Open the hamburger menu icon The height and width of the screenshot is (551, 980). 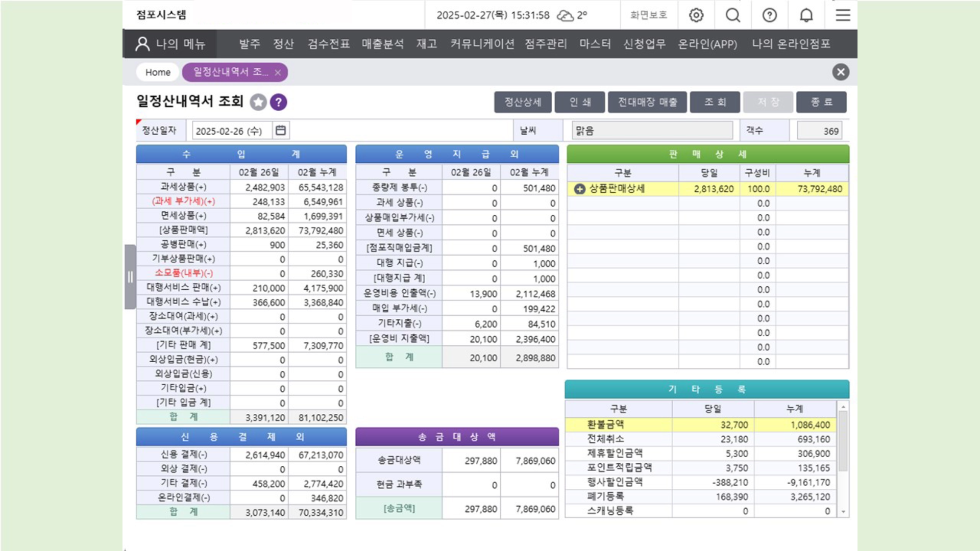point(843,15)
